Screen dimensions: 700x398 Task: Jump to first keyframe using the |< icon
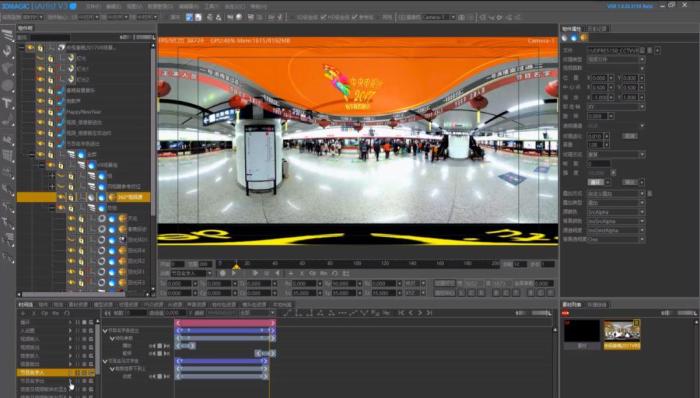(x=401, y=313)
